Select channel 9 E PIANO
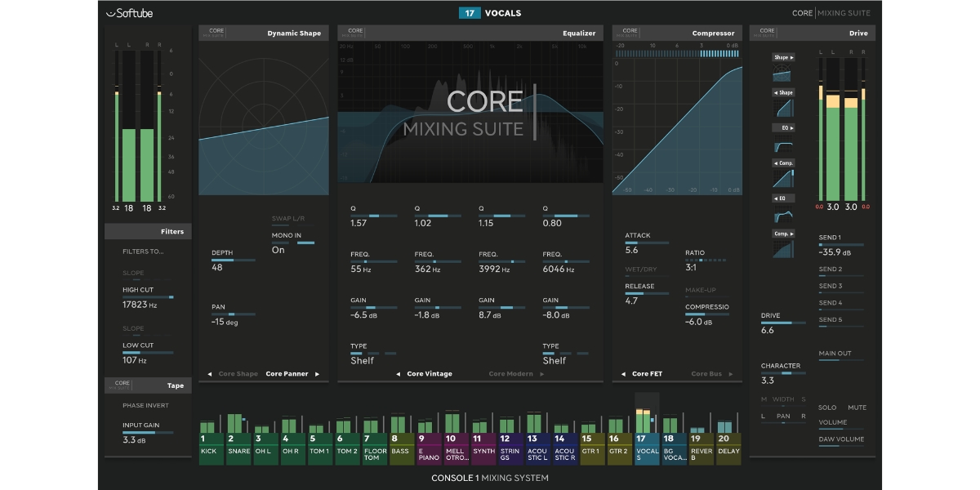 429,449
